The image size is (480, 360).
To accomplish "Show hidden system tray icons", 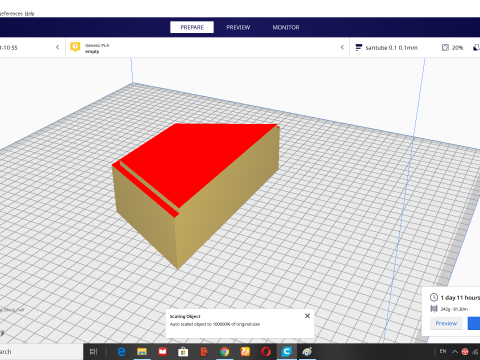I will [x=455, y=351].
